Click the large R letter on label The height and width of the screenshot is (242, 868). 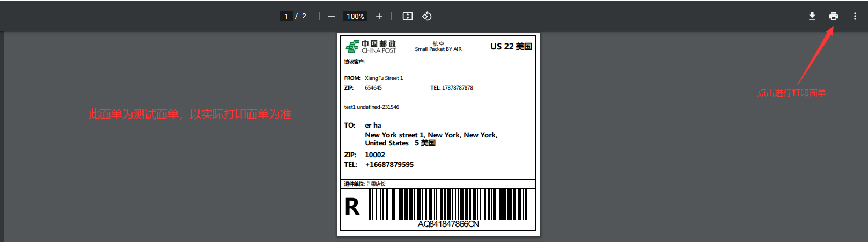[352, 207]
